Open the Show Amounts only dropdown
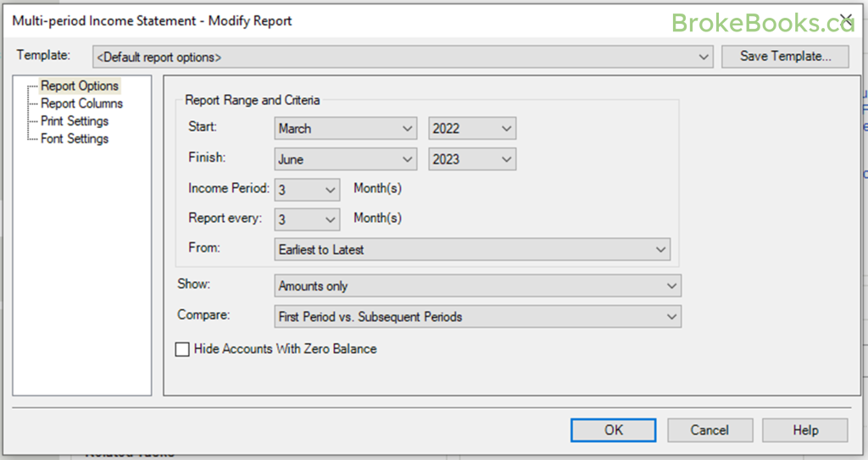Viewport: 868px width, 460px height. [x=477, y=286]
